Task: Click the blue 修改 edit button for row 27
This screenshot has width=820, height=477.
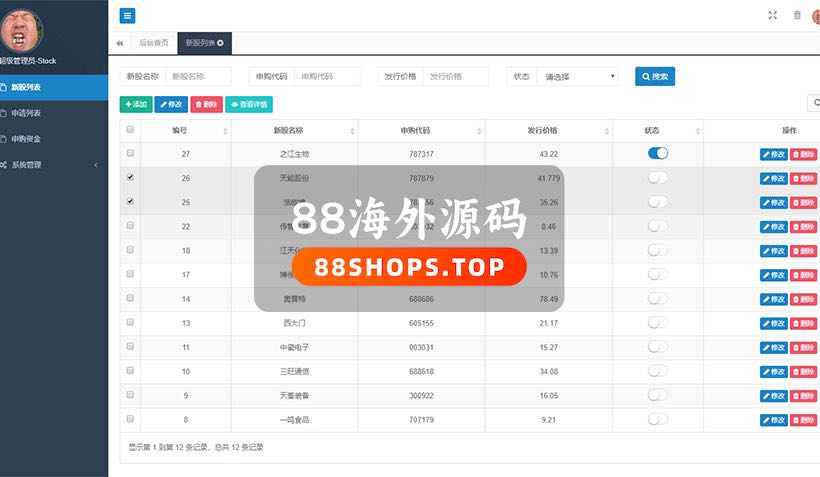Action: (773, 154)
